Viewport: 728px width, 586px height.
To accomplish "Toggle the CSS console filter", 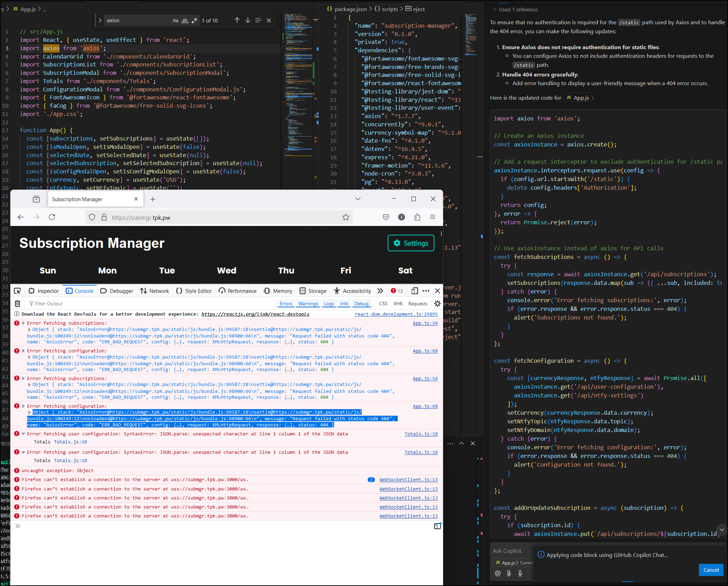I will coord(383,304).
